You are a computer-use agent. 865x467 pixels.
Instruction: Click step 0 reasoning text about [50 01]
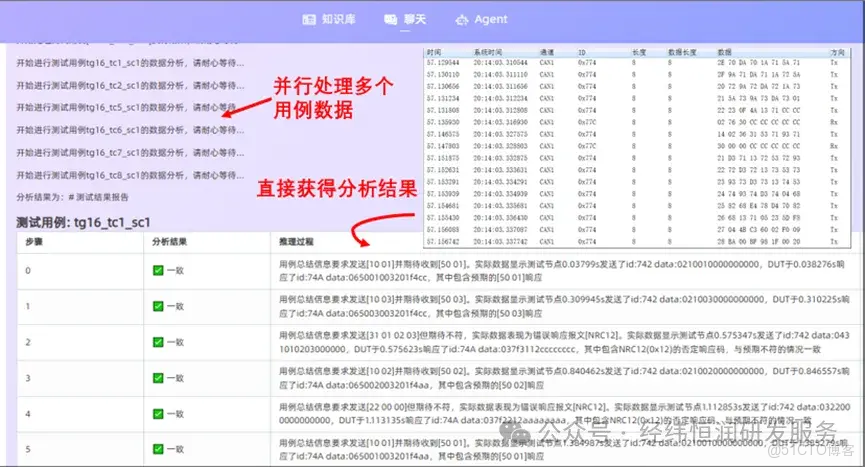[562, 271]
